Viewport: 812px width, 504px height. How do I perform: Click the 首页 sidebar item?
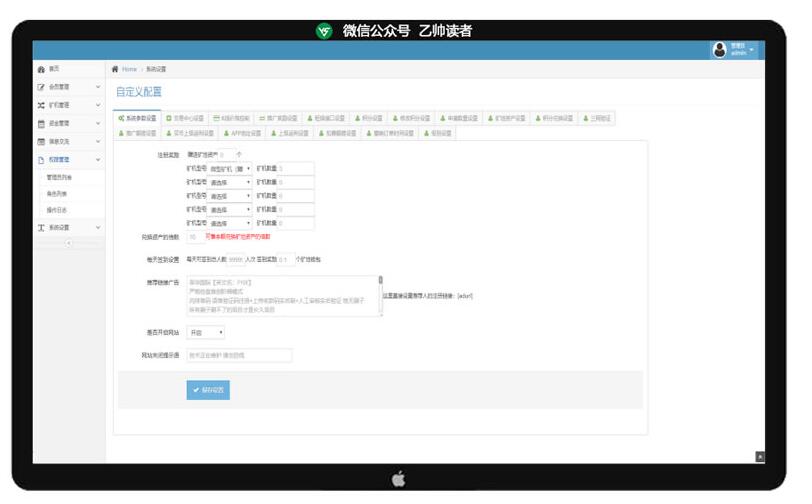69,69
